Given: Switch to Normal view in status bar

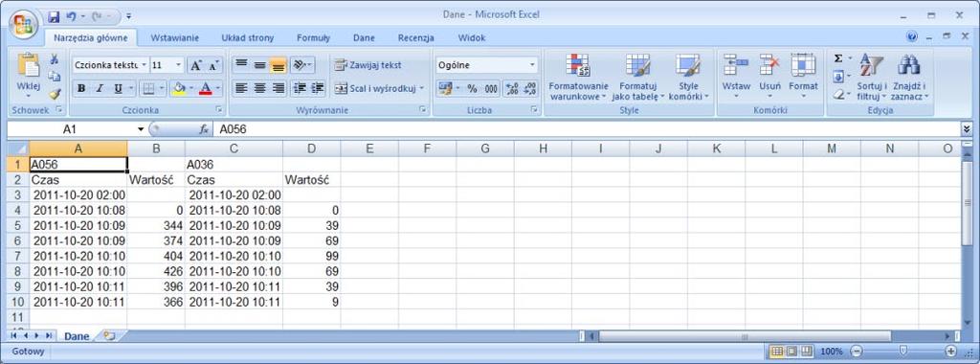Looking at the screenshot, I should (777, 352).
